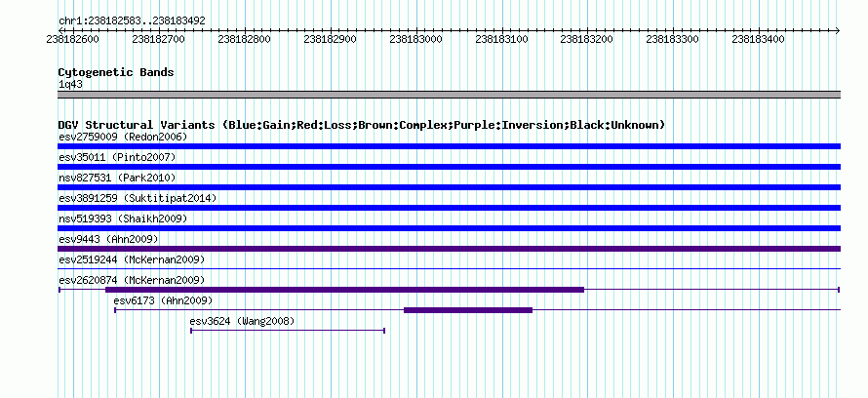Select the blue nsv827531 gain bar
The width and height of the screenshot is (868, 398).
click(449, 187)
